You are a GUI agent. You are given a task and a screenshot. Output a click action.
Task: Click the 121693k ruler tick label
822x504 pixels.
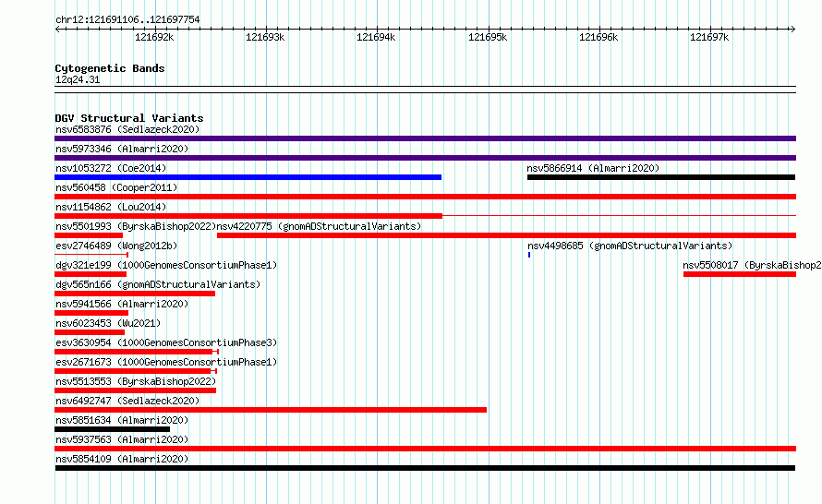[265, 37]
